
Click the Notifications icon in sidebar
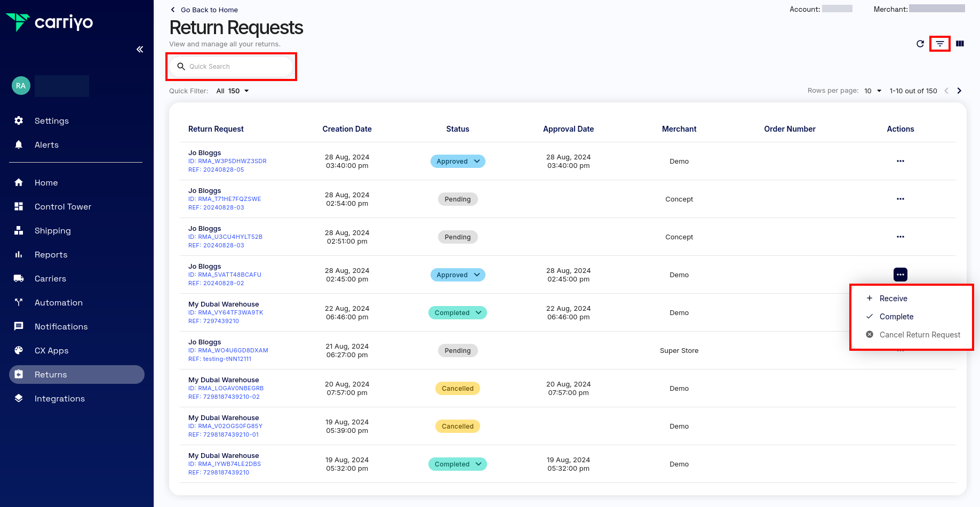point(19,326)
